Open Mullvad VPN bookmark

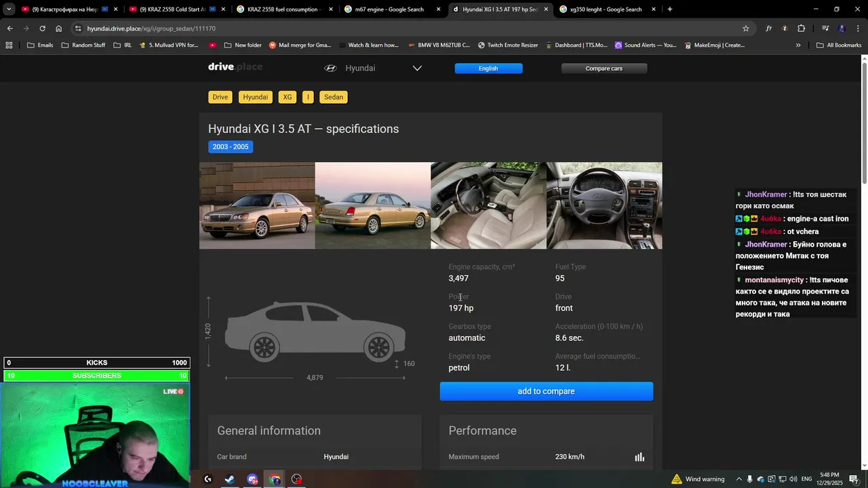pos(168,45)
